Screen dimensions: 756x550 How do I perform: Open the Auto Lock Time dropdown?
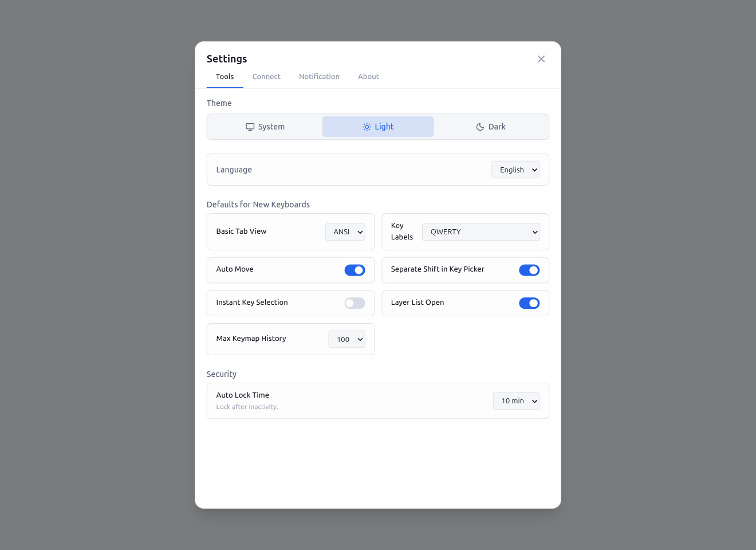tap(516, 401)
